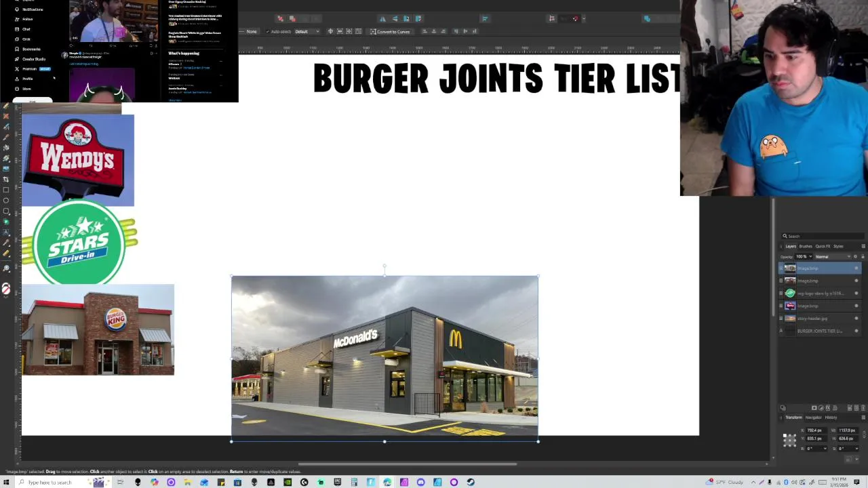Click the horizontal canvas scrollbar
This screenshot has height=488, width=868.
(x=407, y=464)
